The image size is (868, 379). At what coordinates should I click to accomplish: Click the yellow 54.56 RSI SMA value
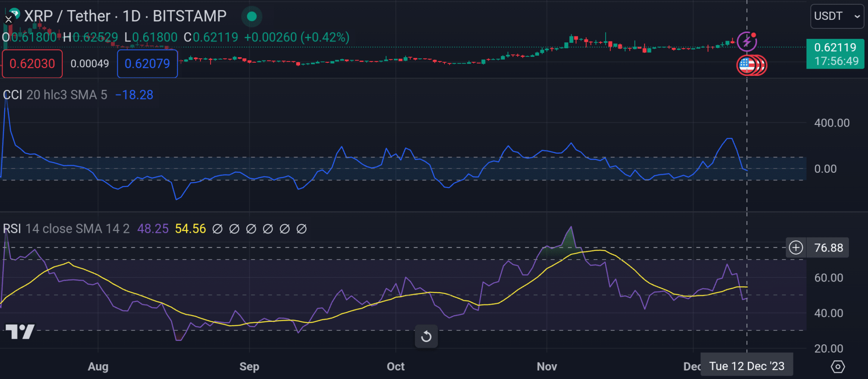[190, 229]
